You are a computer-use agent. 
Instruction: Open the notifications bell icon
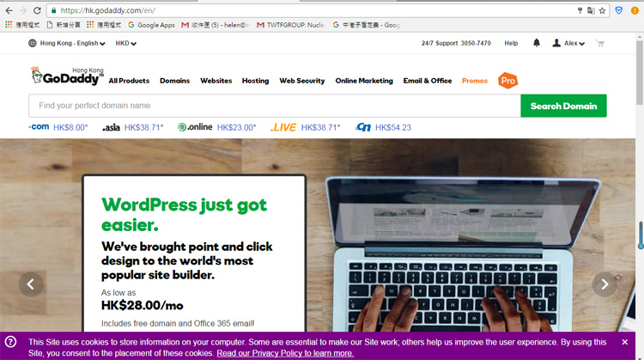(537, 43)
